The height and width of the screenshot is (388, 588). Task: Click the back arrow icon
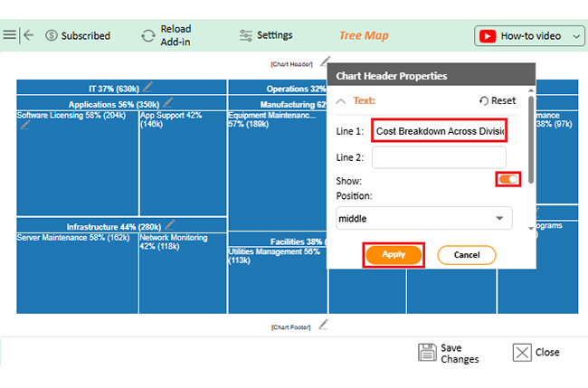point(29,35)
